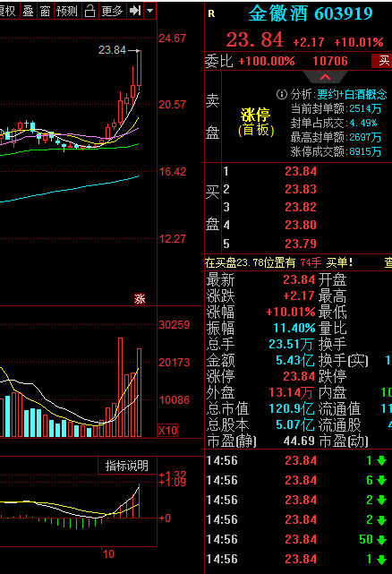Click 涨停成交额 value 8915万

pos(365,151)
